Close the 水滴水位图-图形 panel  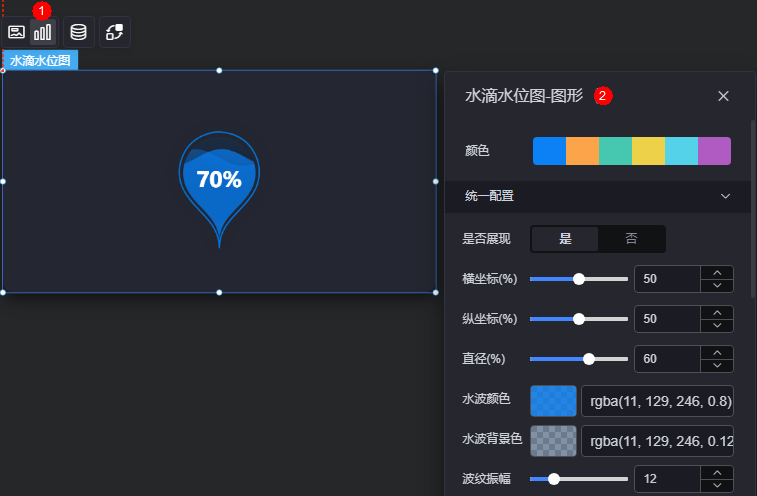(x=723, y=96)
